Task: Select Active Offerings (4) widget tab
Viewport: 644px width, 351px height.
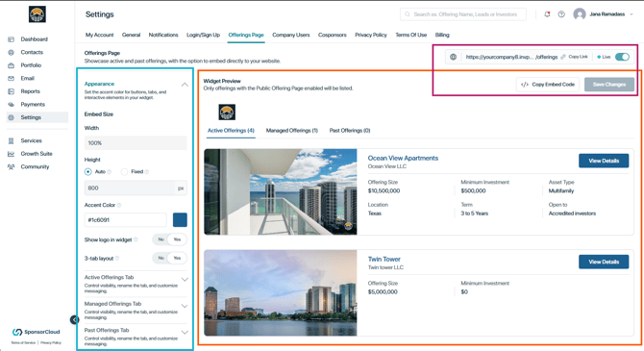Action: coord(231,131)
